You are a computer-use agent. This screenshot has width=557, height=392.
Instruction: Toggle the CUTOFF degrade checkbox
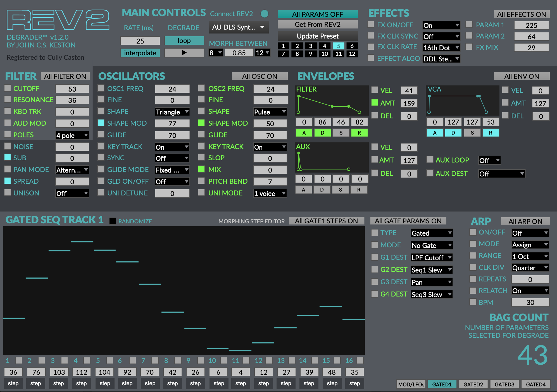click(x=8, y=88)
